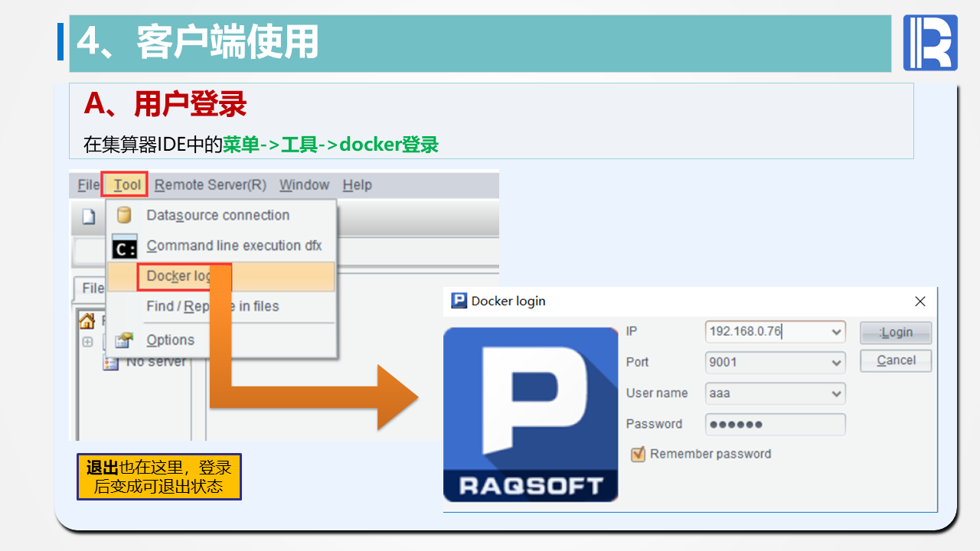Open the Remote Server(R) menu
Image resolution: width=980 pixels, height=551 pixels.
211,185
